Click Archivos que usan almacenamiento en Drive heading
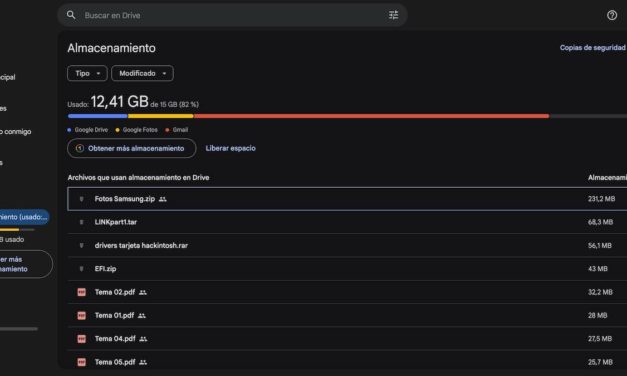Image resolution: width=627 pixels, height=376 pixels. pos(138,178)
